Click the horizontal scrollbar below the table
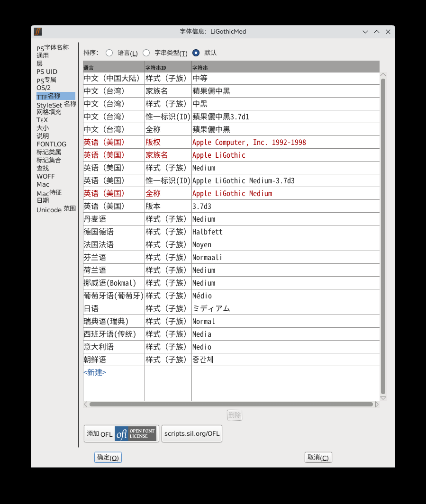 (231, 405)
